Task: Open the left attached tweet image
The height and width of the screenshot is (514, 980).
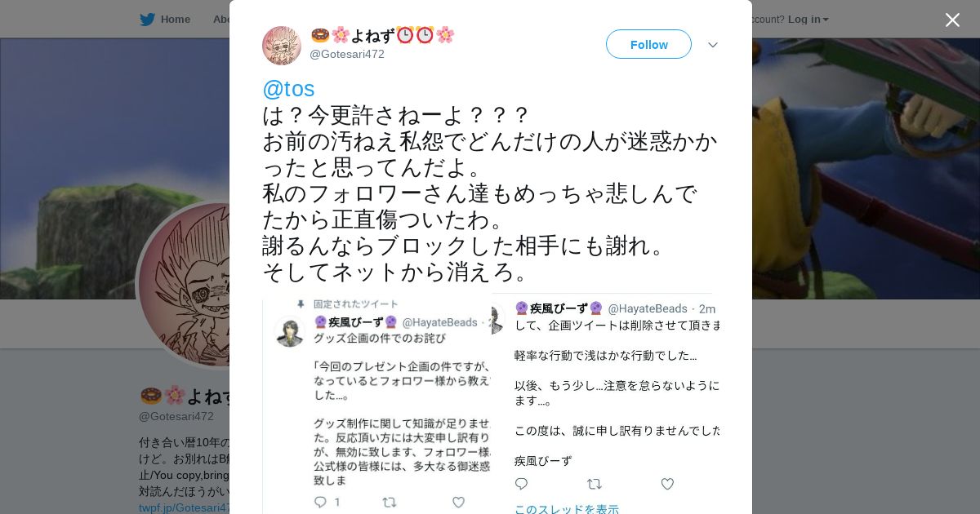Action: click(x=376, y=406)
